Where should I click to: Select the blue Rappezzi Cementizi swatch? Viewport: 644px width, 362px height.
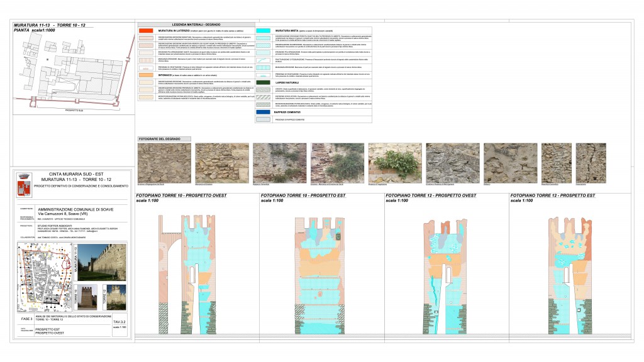264,111
